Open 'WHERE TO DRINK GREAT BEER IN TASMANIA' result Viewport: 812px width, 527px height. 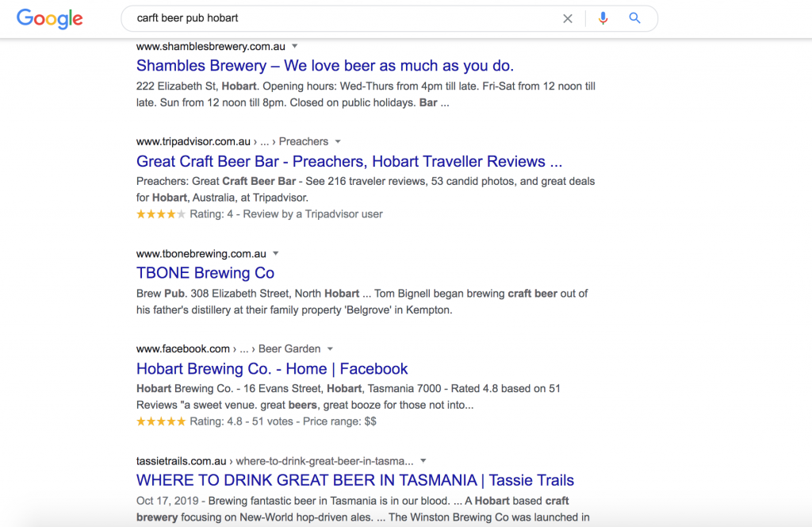[x=354, y=480]
